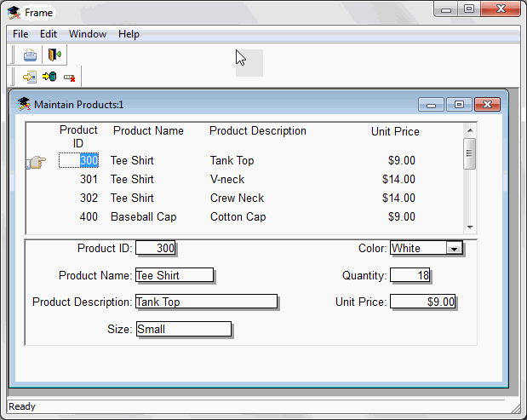This screenshot has width=527, height=420.
Task: Click the pointing hand current-row indicator
Action: click(x=36, y=161)
